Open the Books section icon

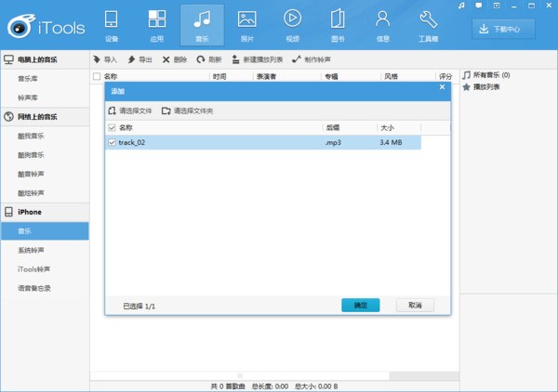(338, 19)
